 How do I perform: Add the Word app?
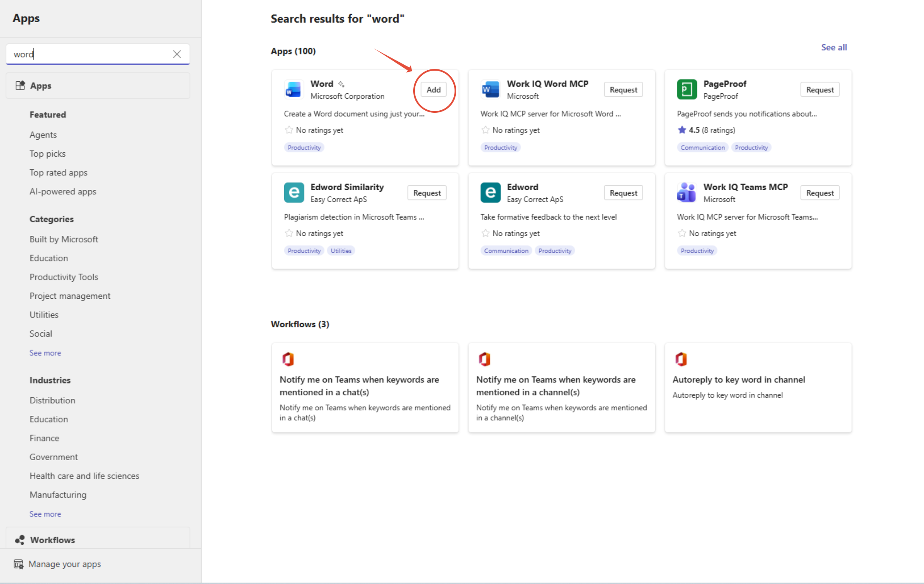pyautogui.click(x=433, y=90)
